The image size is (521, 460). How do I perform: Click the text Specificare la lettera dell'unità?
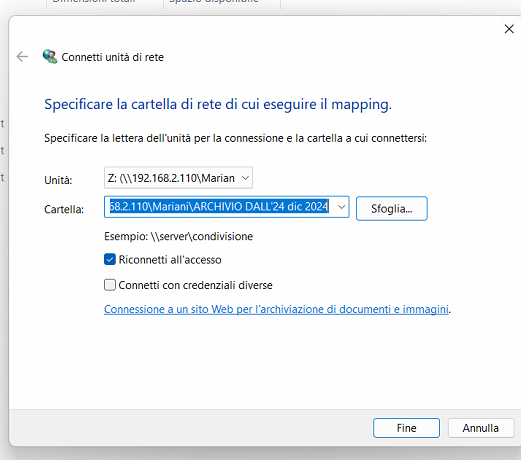pyautogui.click(x=235, y=138)
